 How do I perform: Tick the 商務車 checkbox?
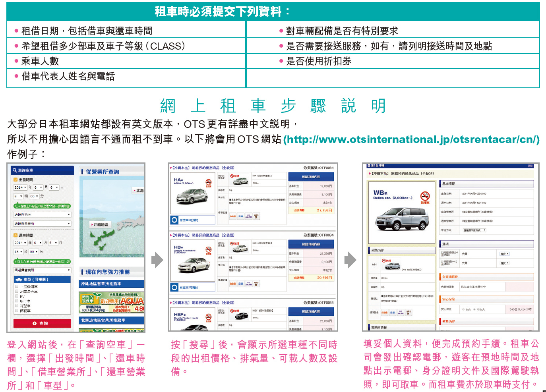tap(17, 311)
